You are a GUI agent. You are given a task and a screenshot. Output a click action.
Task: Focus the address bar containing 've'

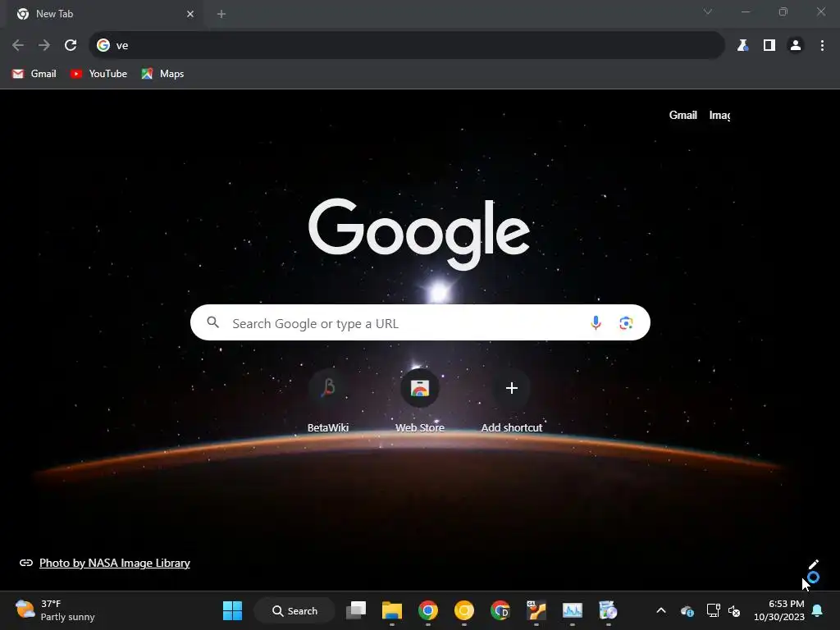(x=407, y=45)
